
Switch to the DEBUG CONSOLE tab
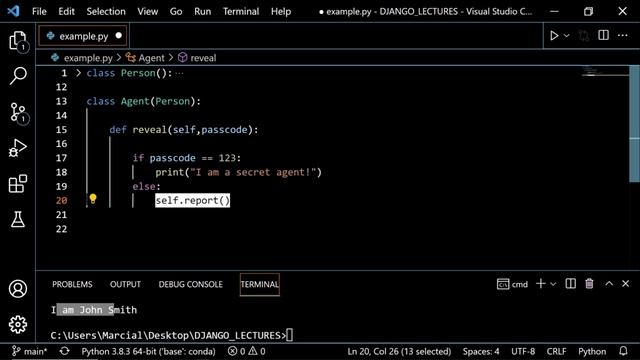tap(191, 284)
